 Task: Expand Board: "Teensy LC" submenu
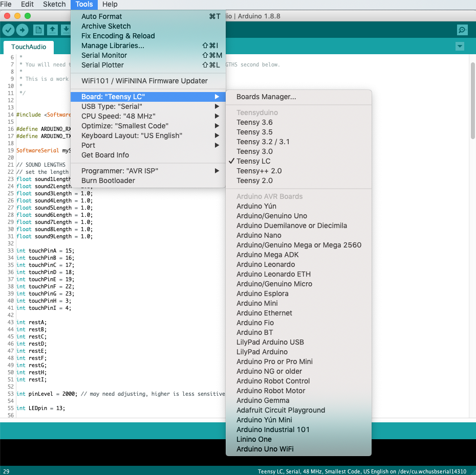click(148, 97)
